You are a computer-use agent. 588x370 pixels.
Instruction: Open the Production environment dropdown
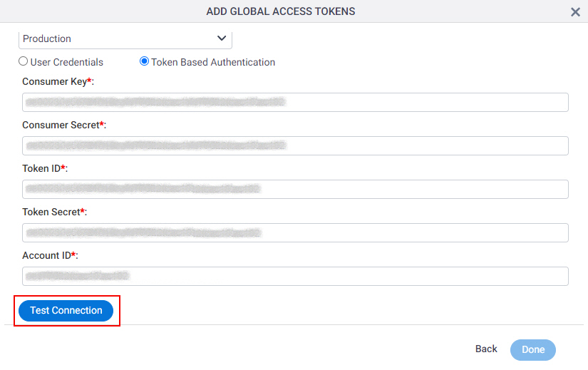125,39
